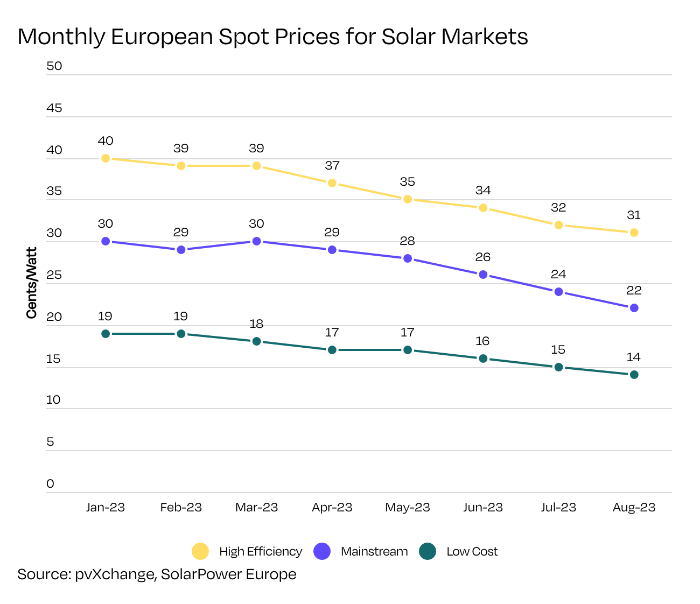This screenshot has width=700, height=604.
Task: Click the Low Cost Jul-23 point at 15
Action: (x=558, y=367)
